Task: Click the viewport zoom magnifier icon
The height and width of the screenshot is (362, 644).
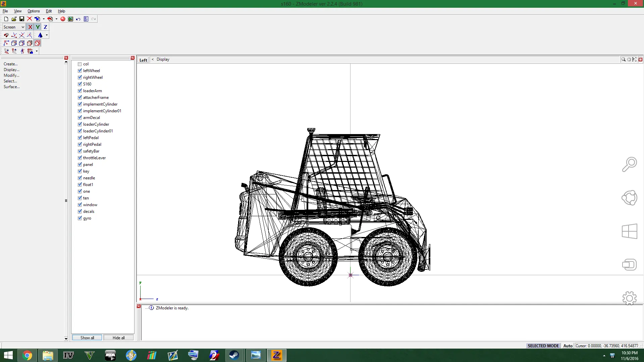Action: tap(623, 60)
